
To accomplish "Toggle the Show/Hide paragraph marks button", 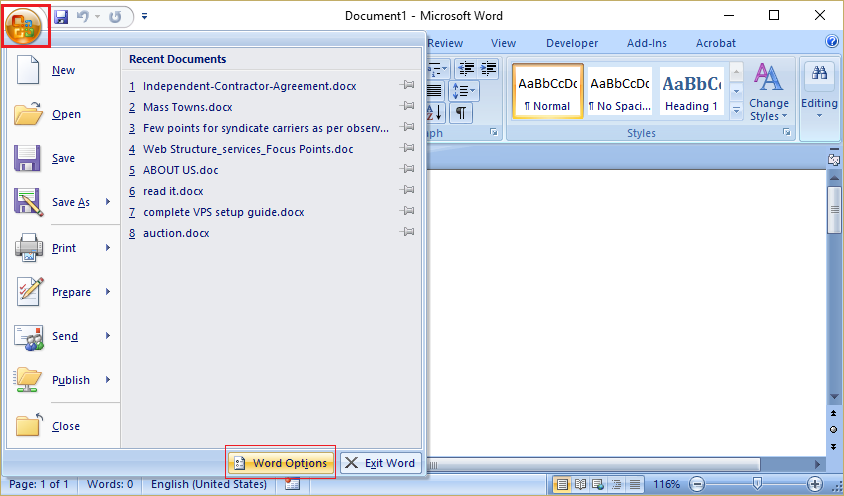I will (461, 113).
